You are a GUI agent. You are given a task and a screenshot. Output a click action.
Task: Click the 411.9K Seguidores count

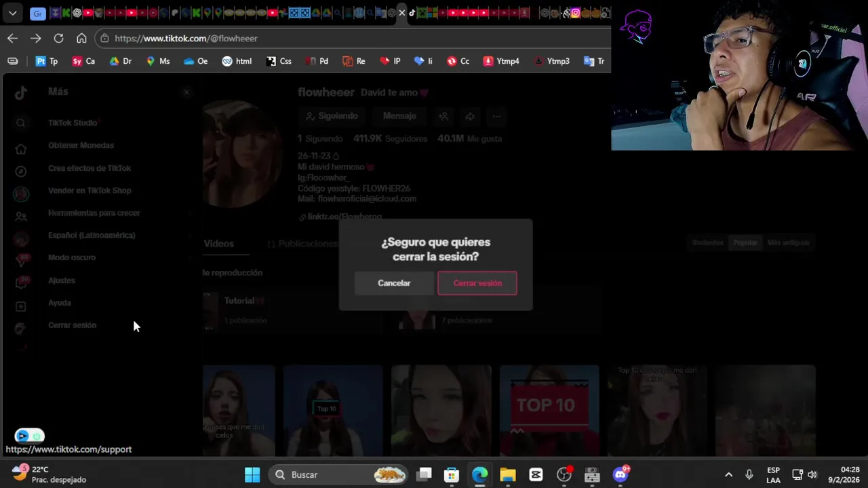(390, 138)
